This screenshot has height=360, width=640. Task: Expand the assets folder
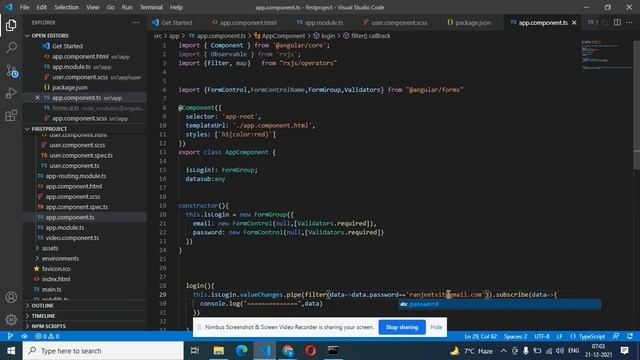(50, 248)
